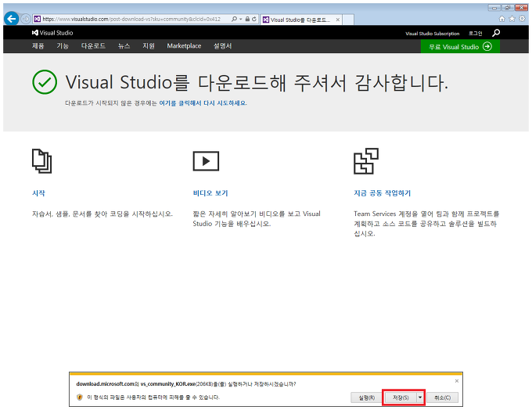Click the heading Visual Studio를 다운로드해 주셔서 감사합니다
The height and width of the screenshot is (410, 532).
click(257, 82)
